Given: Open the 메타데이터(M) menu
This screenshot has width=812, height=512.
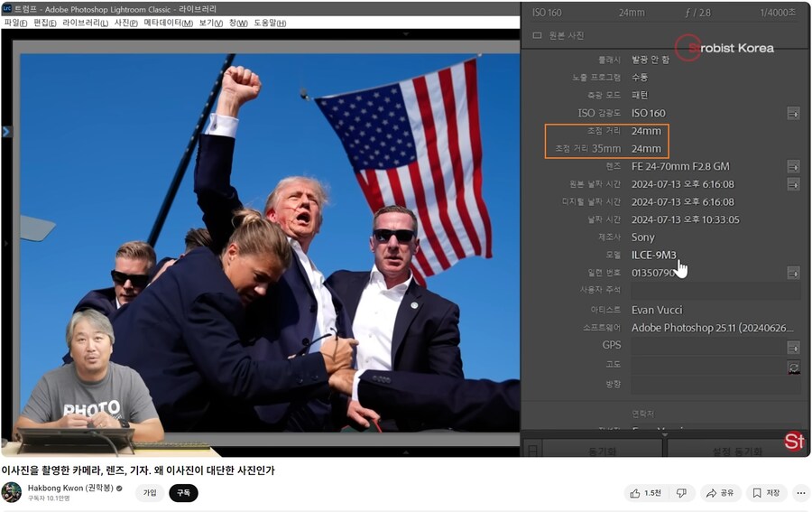Looking at the screenshot, I should coord(168,23).
